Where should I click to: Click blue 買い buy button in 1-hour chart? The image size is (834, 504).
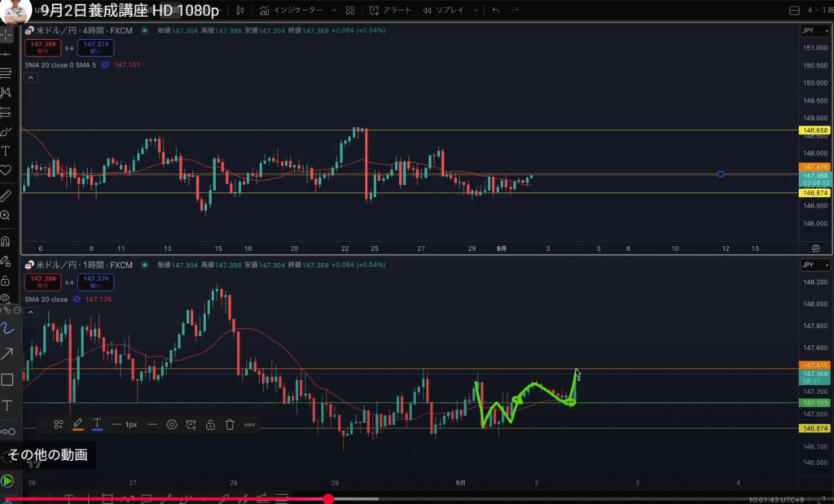click(x=96, y=283)
